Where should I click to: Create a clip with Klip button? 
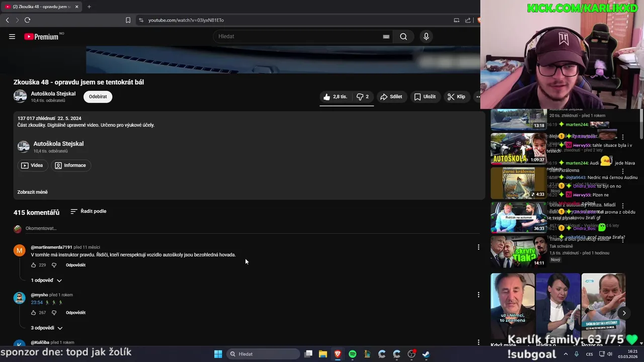coord(457,97)
